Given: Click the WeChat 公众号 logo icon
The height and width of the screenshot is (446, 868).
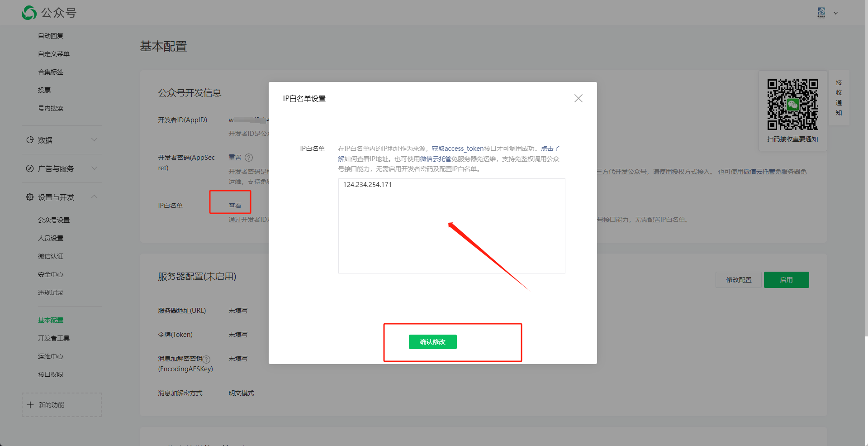Looking at the screenshot, I should (29, 13).
